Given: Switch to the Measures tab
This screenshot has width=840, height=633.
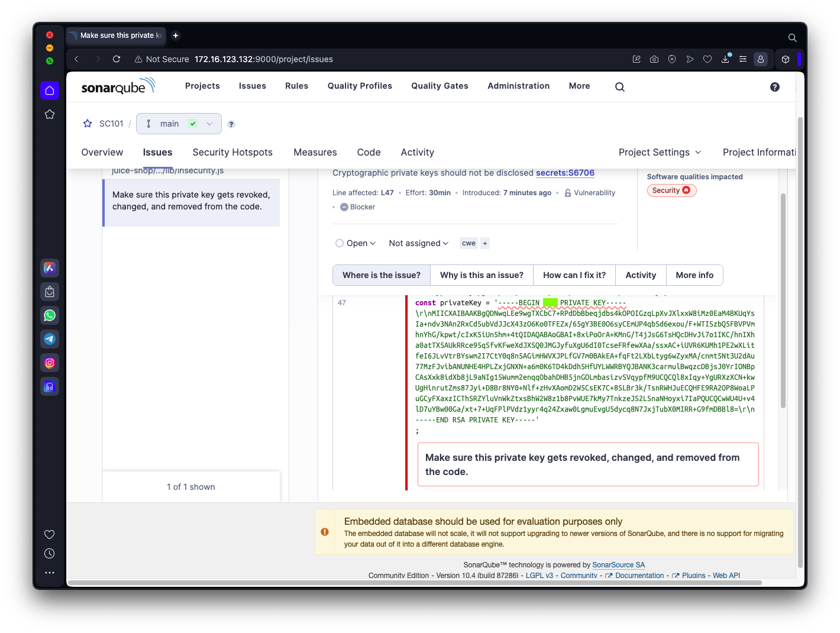Looking at the screenshot, I should click(315, 152).
